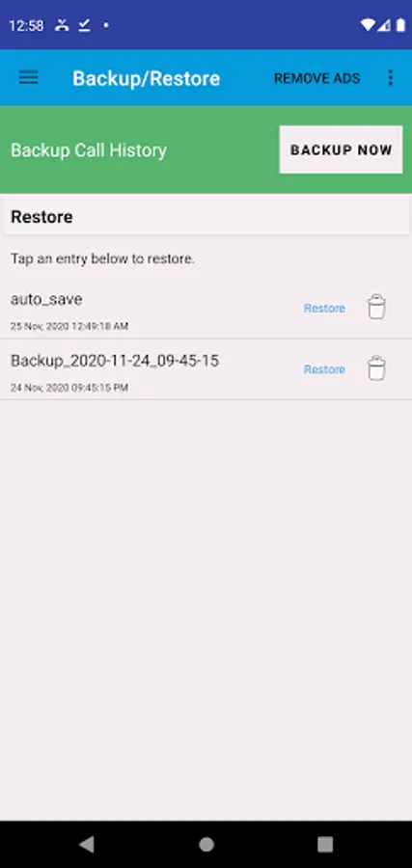Screen dimensions: 412x868
Task: Tap the missed call status bar icon
Action: click(62, 25)
